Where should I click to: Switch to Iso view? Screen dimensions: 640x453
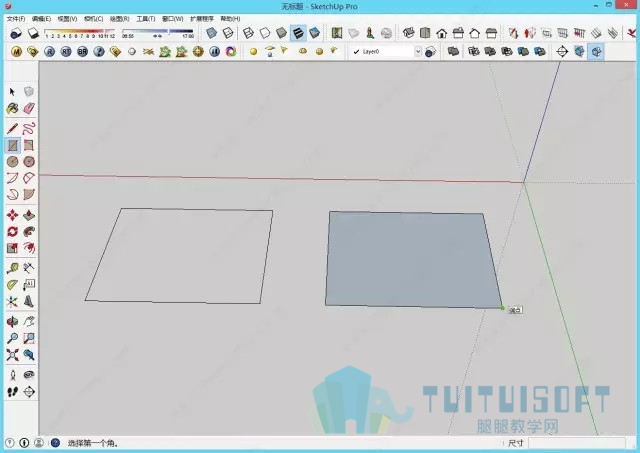pyautogui.click(x=409, y=33)
